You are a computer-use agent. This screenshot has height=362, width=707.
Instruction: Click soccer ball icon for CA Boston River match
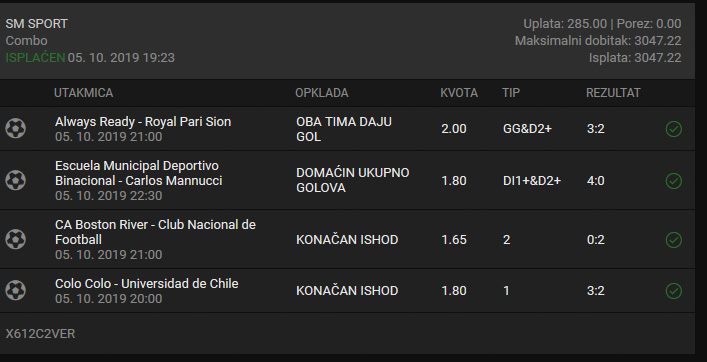coord(15,239)
